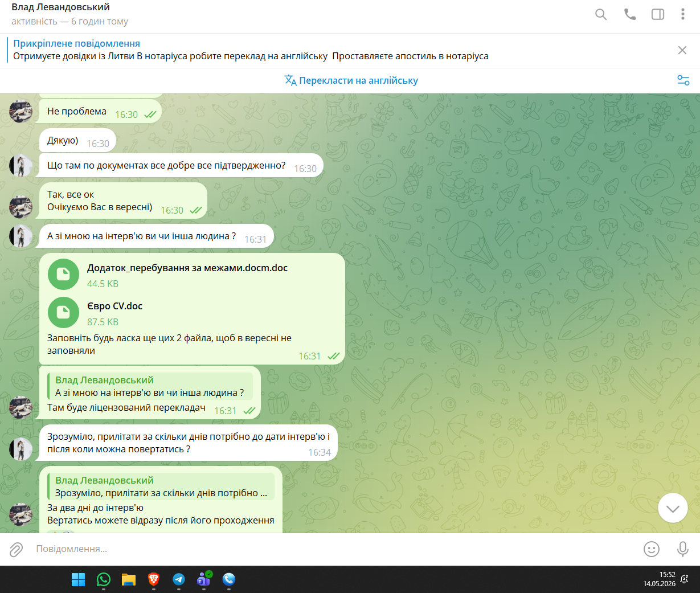Viewport: 700px width, 593px height.
Task: Open the emoji picker smiley icon
Action: [652, 549]
